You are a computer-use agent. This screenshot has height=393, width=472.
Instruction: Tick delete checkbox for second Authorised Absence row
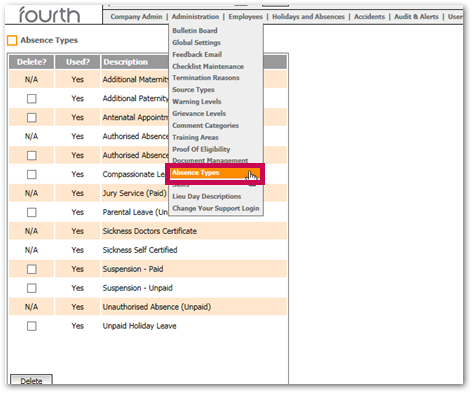(32, 156)
